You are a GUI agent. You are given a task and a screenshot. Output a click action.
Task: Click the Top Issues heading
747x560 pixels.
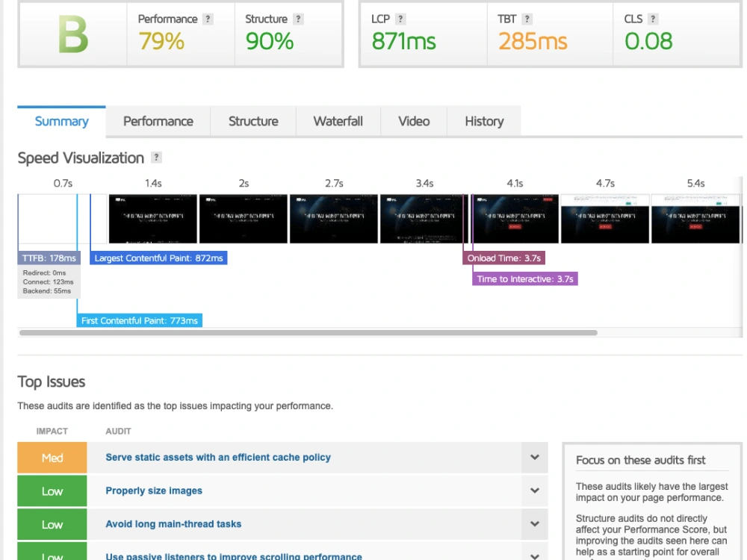point(52,382)
